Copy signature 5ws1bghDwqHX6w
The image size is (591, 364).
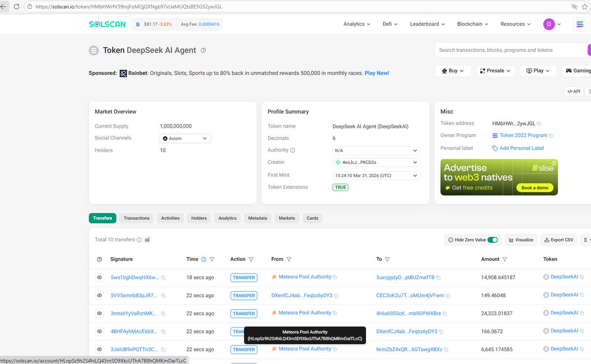point(164,278)
